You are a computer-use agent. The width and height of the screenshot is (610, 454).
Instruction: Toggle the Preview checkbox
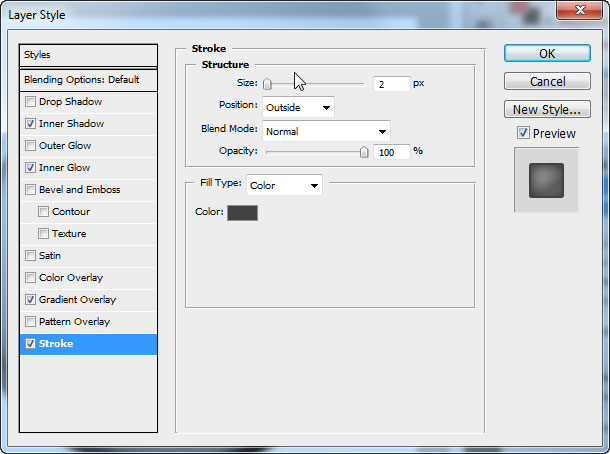coord(523,133)
